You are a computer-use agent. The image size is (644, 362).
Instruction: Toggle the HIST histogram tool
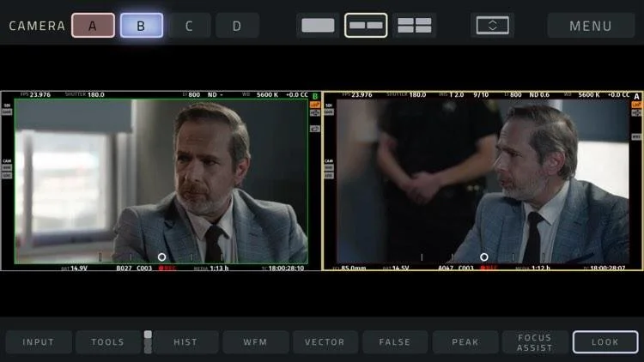[185, 342]
